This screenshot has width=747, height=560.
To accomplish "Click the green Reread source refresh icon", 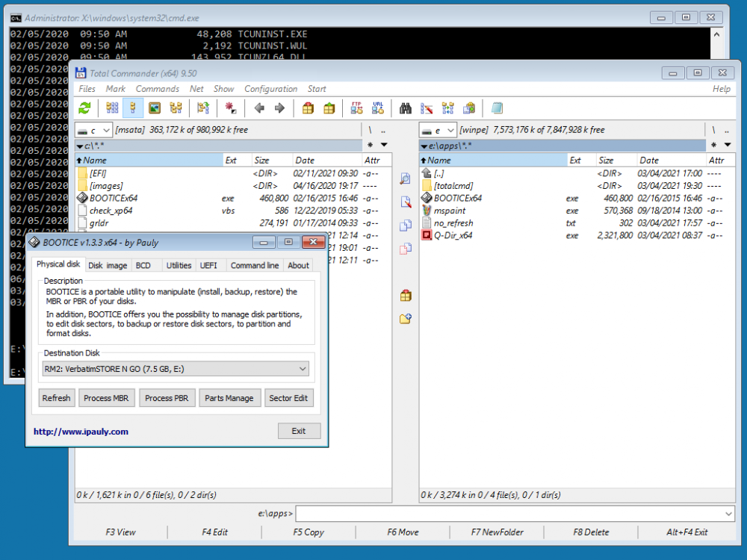I will tap(84, 108).
